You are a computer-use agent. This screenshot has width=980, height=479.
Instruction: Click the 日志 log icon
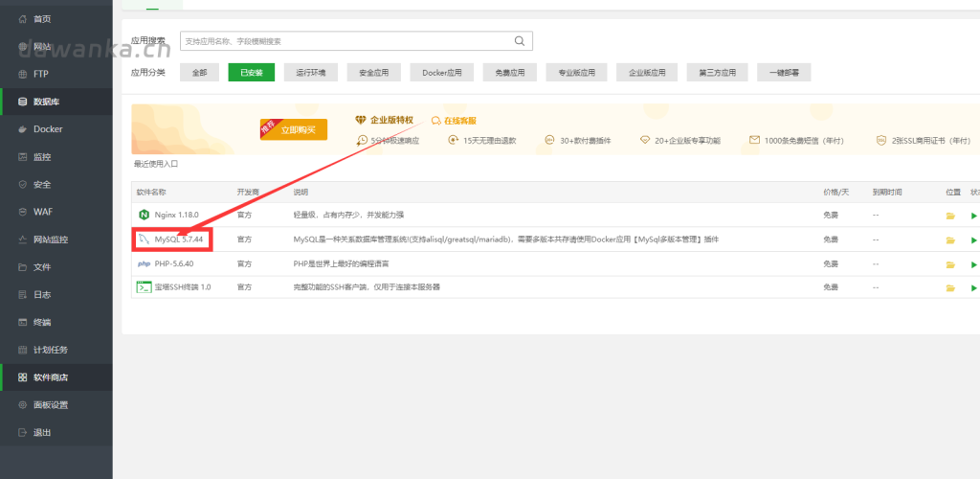(23, 294)
